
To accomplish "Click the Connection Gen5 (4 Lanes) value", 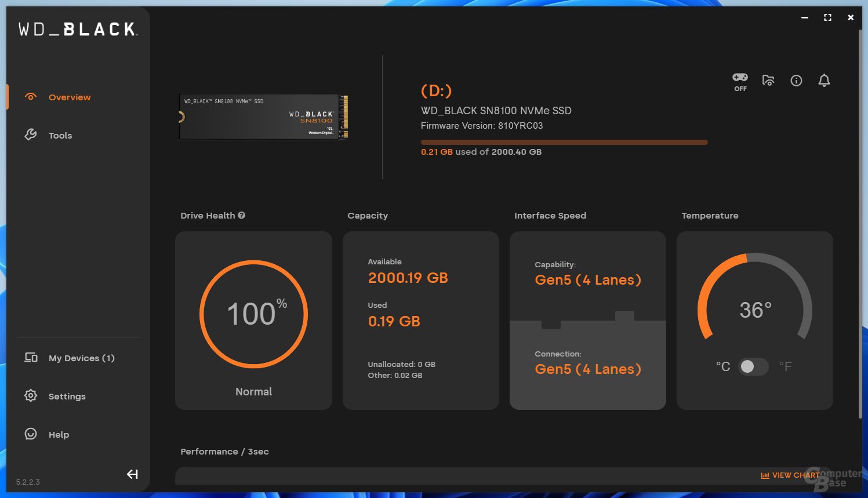I will [x=588, y=369].
